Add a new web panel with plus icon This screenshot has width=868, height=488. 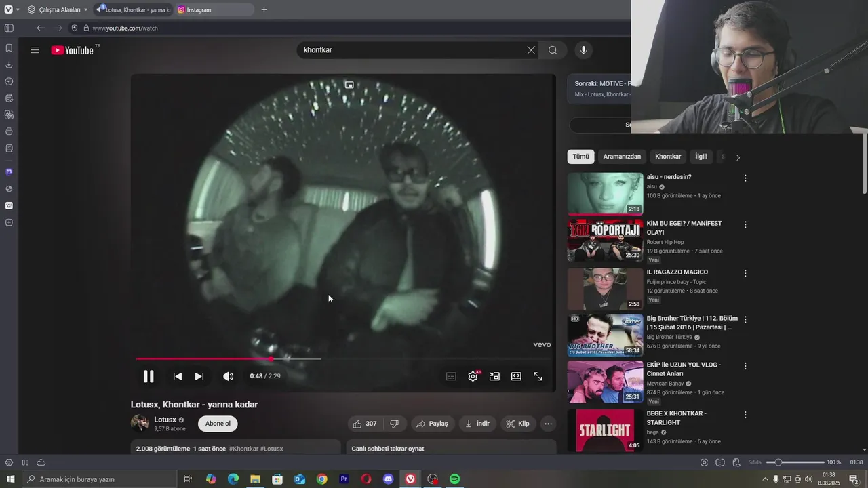pyautogui.click(x=9, y=222)
